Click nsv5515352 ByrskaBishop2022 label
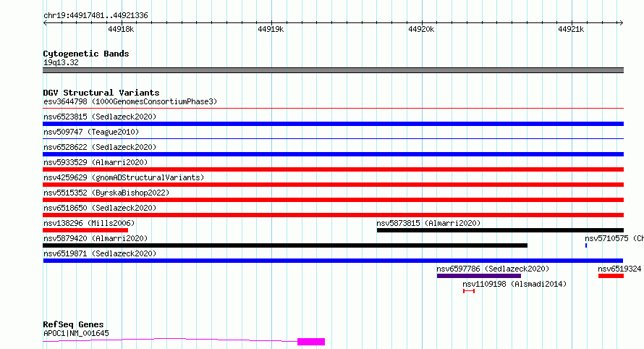Image resolution: width=644 pixels, height=349 pixels. coord(106,193)
